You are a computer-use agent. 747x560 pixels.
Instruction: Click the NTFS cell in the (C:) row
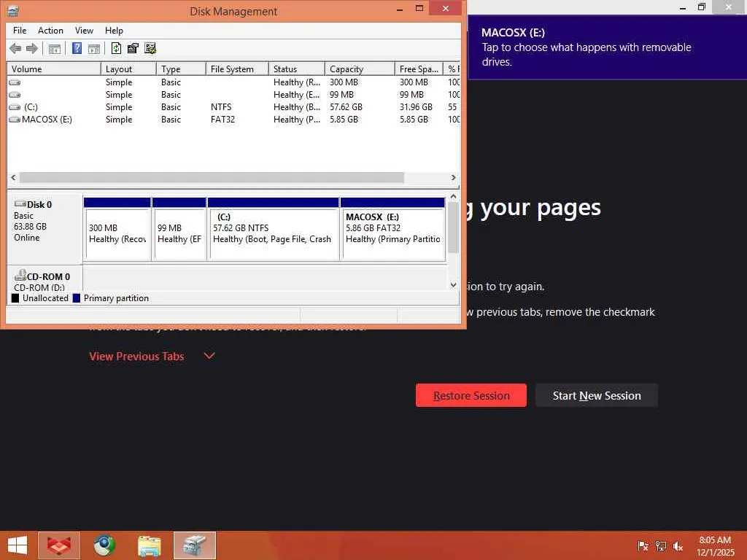click(x=221, y=106)
